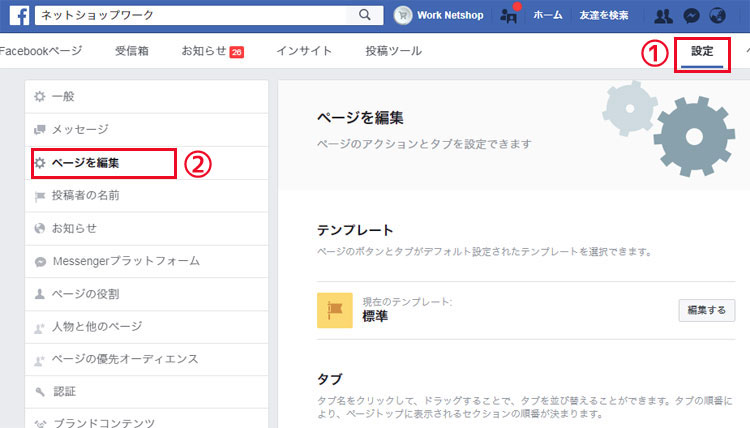750x428 pixels.
Task: Open Messengerプラットフォーム settings
Action: pyautogui.click(x=146, y=261)
